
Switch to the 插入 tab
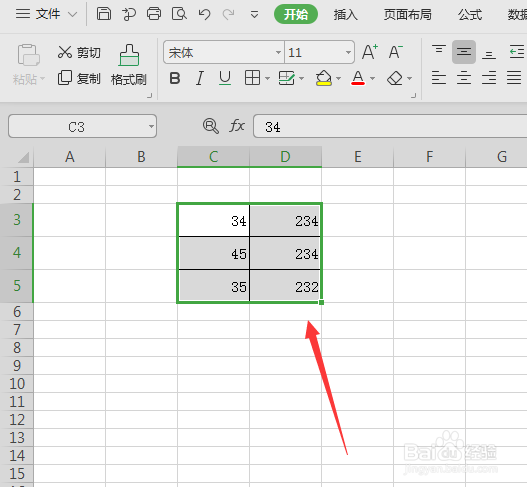(346, 14)
